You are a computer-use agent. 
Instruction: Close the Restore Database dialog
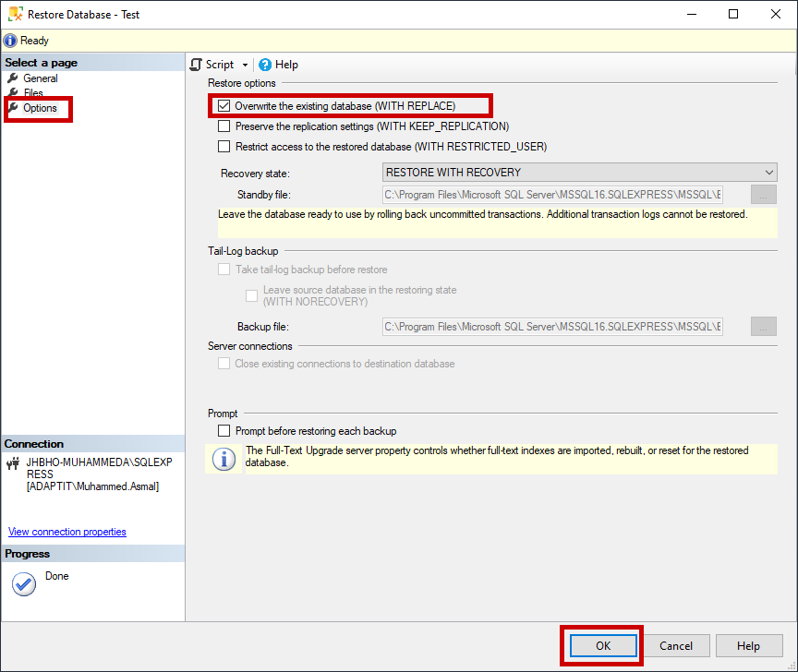click(776, 14)
